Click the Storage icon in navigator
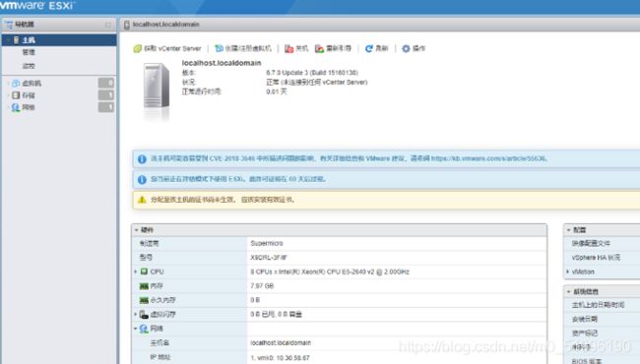Screen dimensions: 640x364 click(16, 95)
